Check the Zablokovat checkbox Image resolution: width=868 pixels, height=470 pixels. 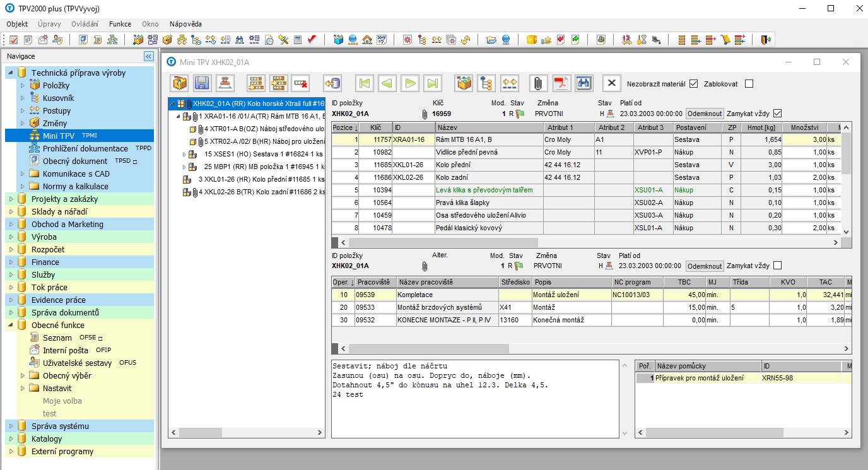pos(749,83)
